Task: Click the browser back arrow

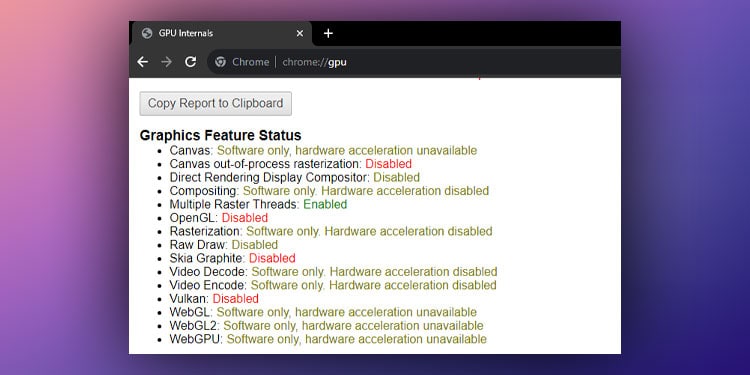Action: [x=143, y=62]
